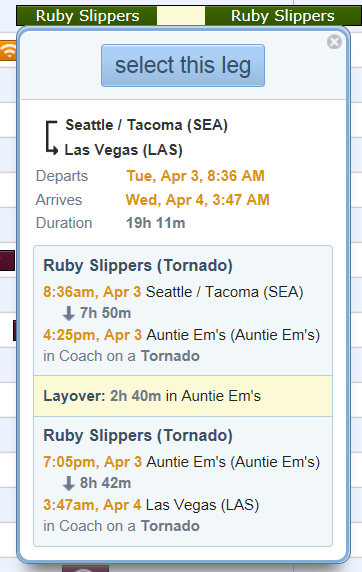362x572 pixels.
Task: Click the route arrow icon beside Las Vegas
Action: (x=52, y=138)
